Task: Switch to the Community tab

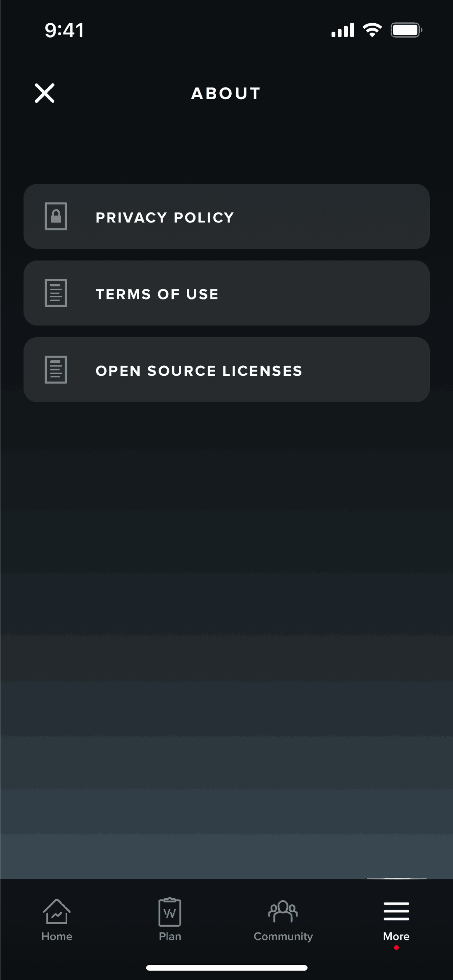Action: tap(282, 925)
